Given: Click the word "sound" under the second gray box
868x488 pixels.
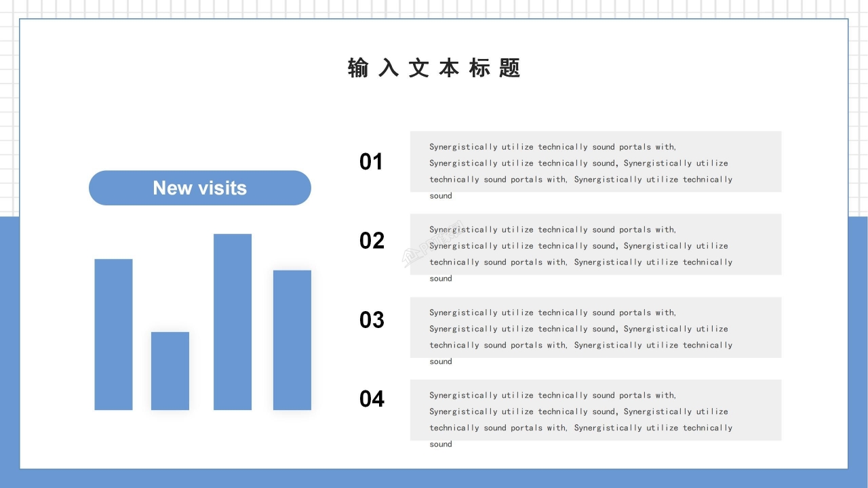Looking at the screenshot, I should click(441, 279).
